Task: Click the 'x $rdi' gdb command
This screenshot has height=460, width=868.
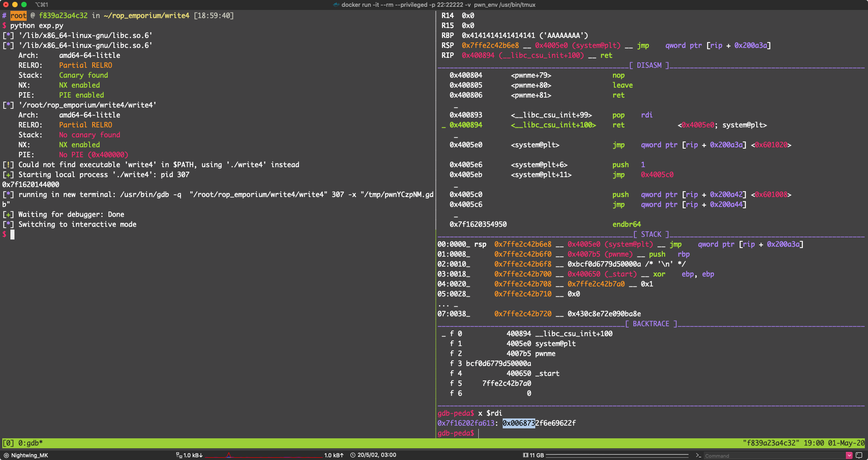Action: [490, 413]
